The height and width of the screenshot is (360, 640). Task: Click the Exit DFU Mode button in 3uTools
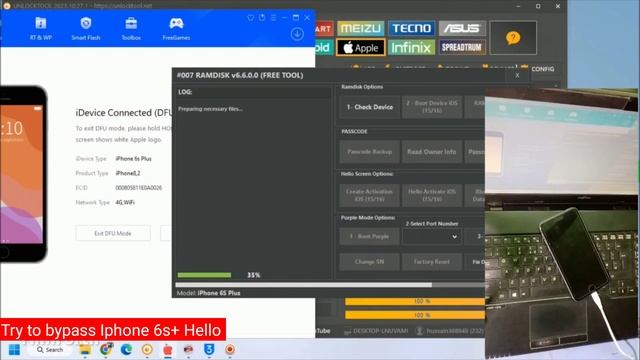click(113, 233)
